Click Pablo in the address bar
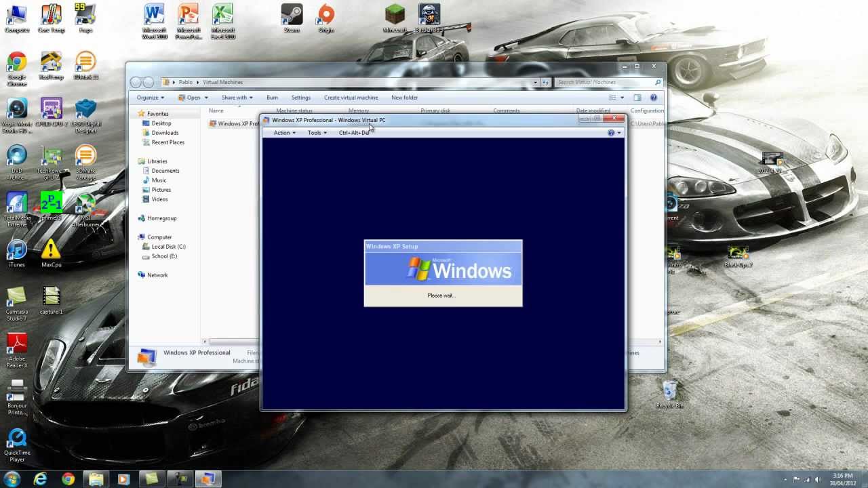Viewport: 868px width, 488px height. pos(185,82)
